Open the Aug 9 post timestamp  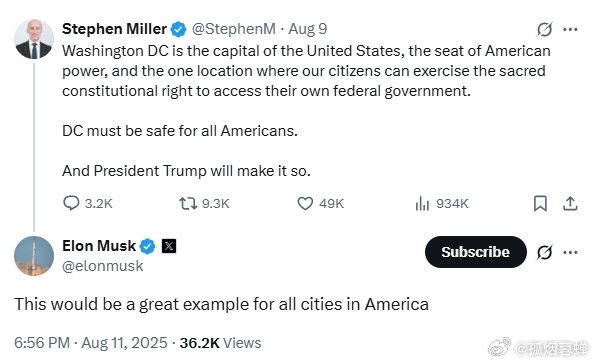[x=307, y=29]
